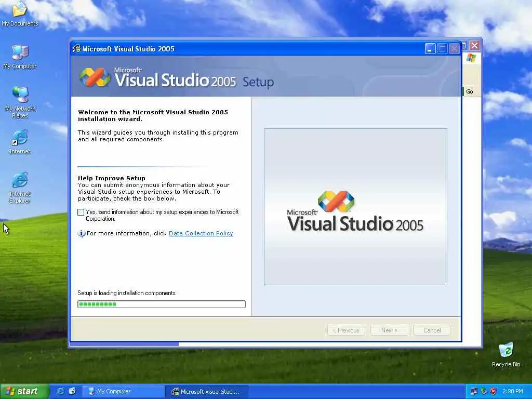Click Go button in background window
The image size is (532, 399).
click(x=469, y=91)
